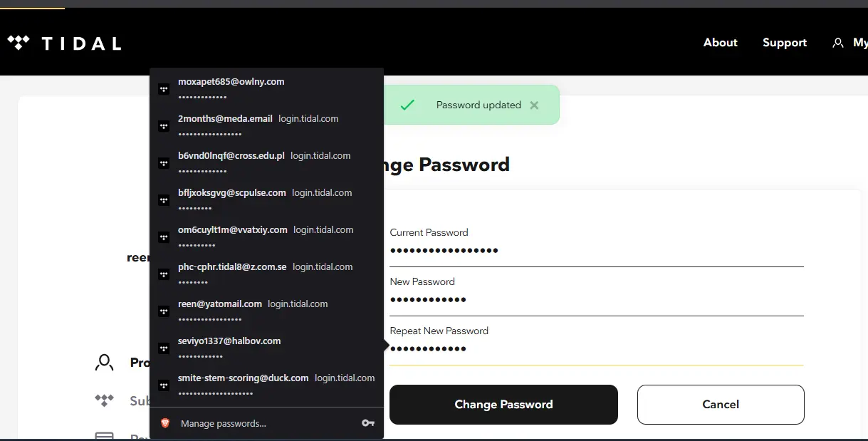Open the About page link
Viewport: 868px width, 441px height.
(720, 43)
